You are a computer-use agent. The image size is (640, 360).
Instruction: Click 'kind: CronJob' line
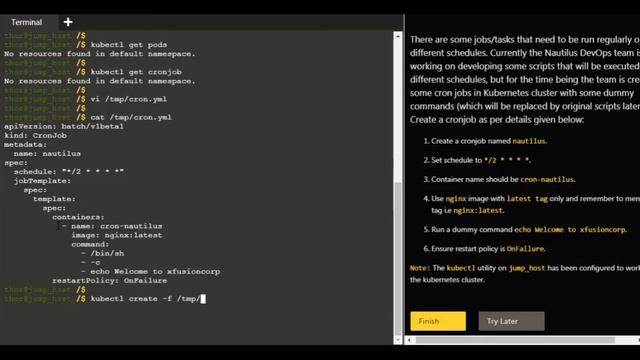click(x=35, y=136)
